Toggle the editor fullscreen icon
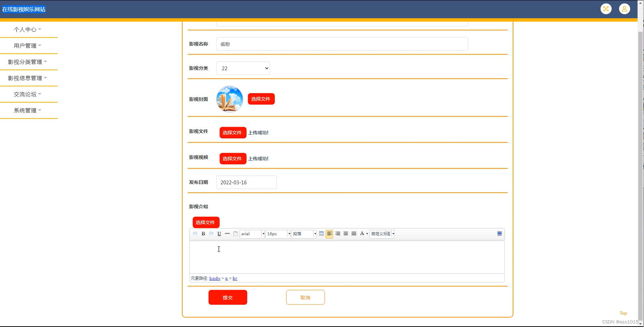 click(x=499, y=234)
